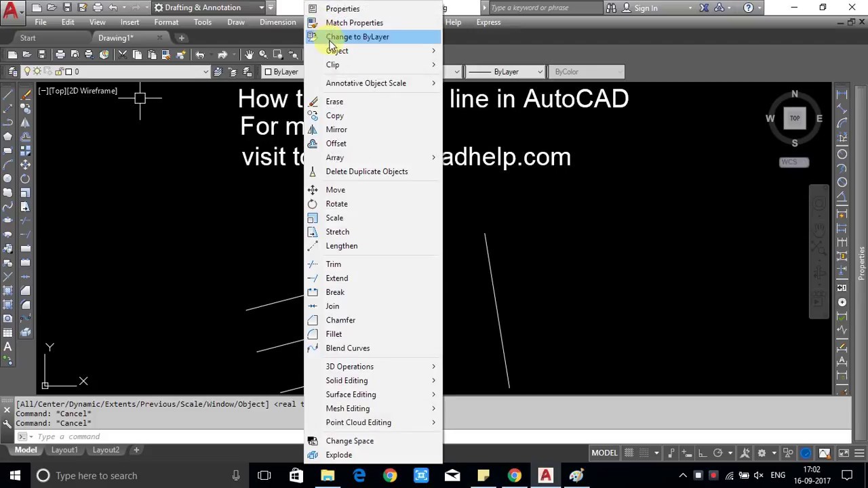Click the Infocenter search binoculars icon

click(x=611, y=8)
